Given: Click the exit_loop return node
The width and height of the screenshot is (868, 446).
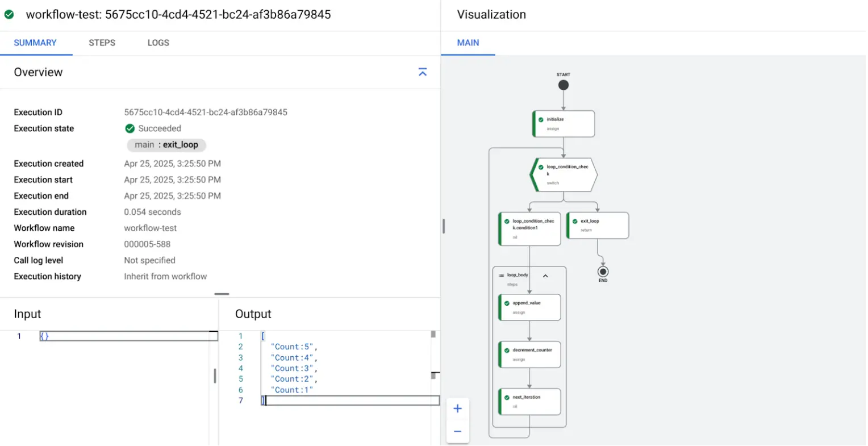Looking at the screenshot, I should click(x=598, y=225).
